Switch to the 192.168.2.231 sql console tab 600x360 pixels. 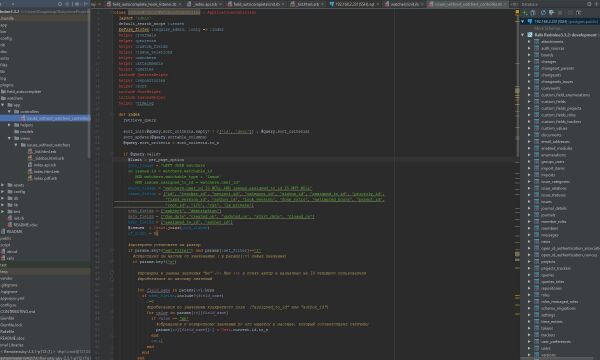coord(354,4)
